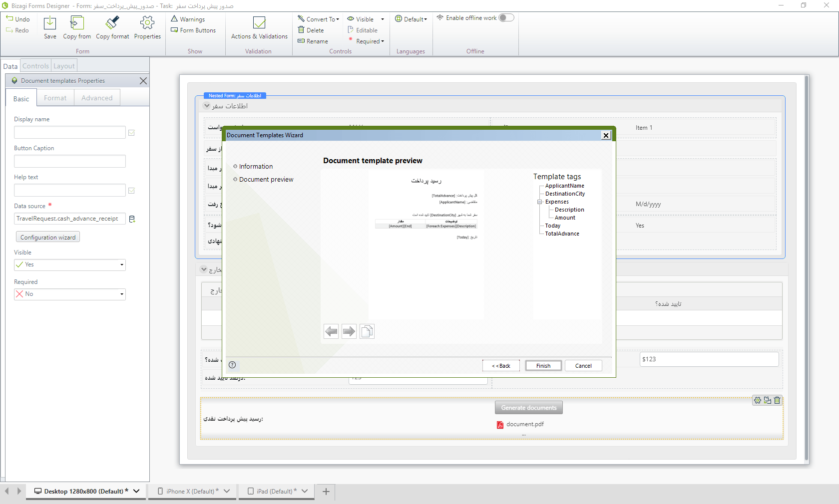Open the Basic properties tab

21,98
